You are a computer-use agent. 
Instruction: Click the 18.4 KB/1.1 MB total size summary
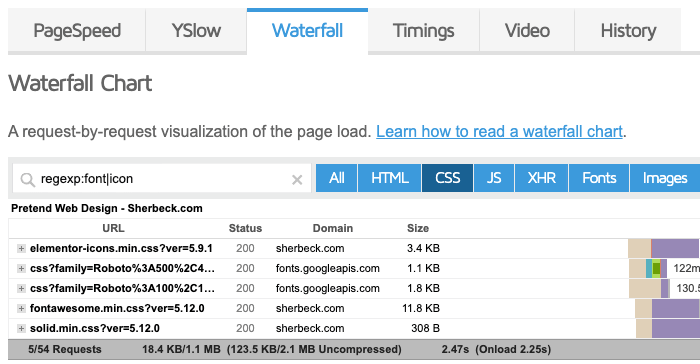click(181, 349)
